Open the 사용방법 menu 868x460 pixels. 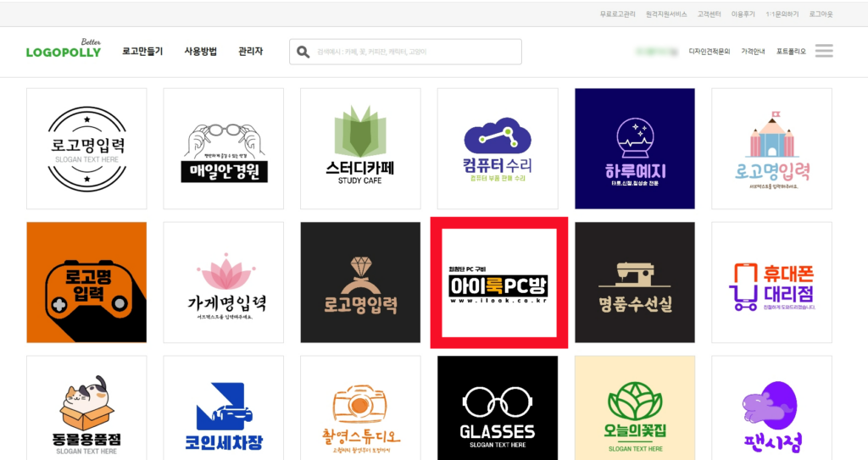(200, 51)
